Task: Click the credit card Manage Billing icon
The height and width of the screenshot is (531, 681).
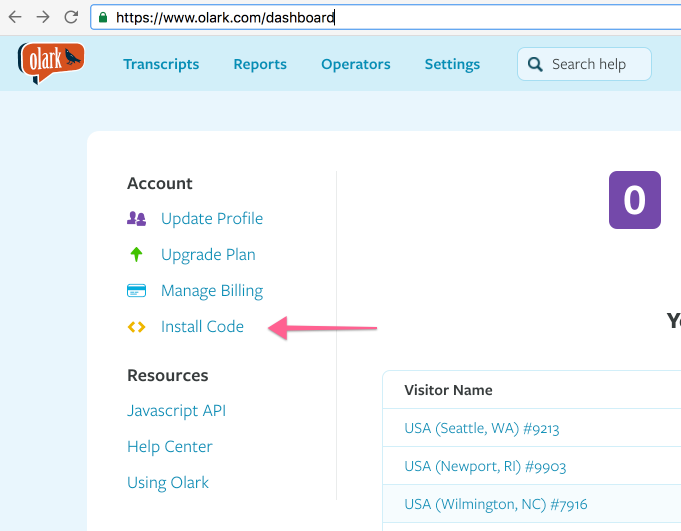Action: click(x=136, y=290)
